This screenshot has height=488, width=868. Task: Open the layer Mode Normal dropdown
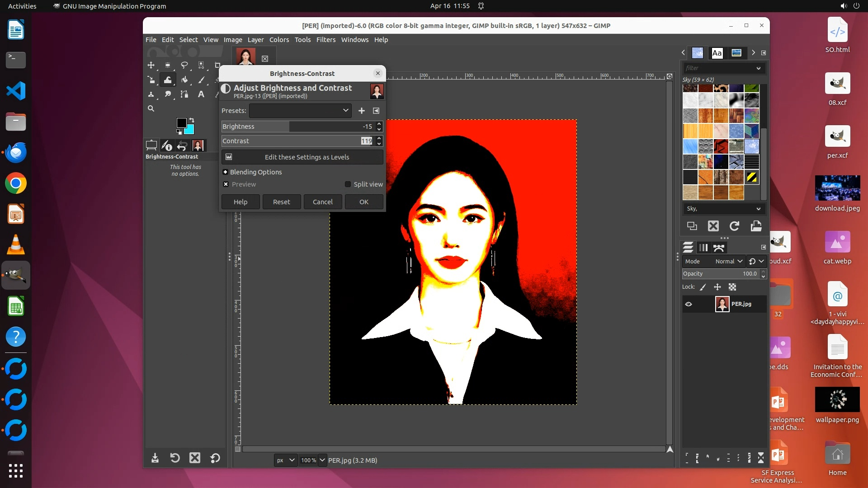click(x=729, y=261)
